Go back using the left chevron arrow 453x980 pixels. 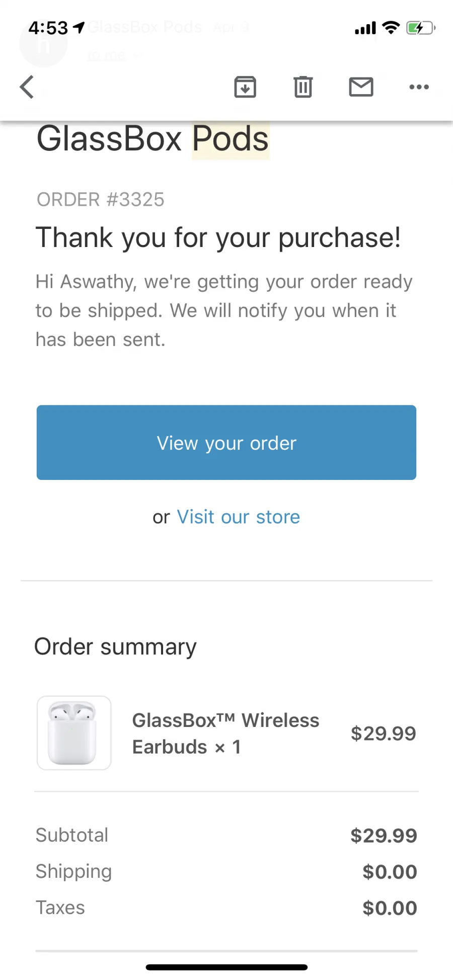click(x=27, y=87)
